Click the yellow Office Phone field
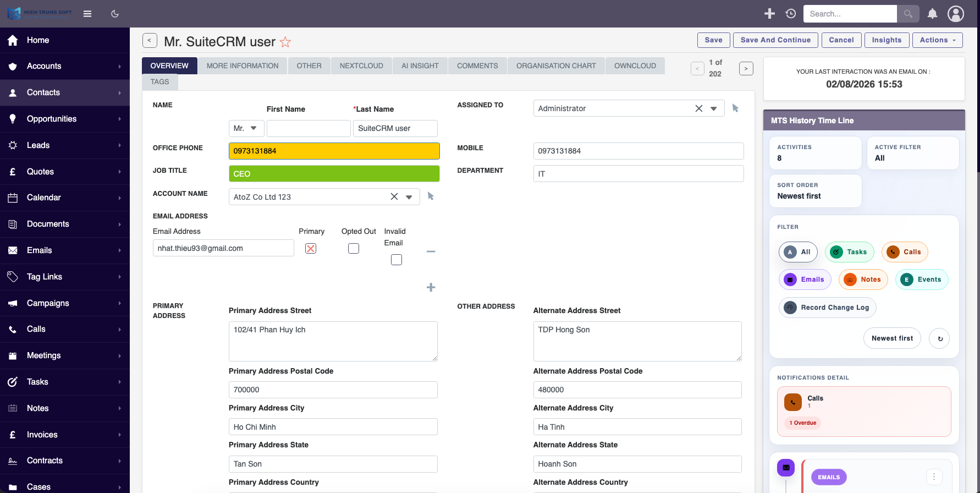 pos(334,151)
